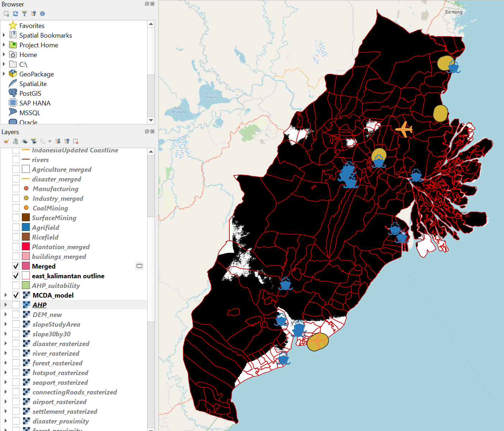Hide the MCDA_model layer
504x431 pixels.
(x=16, y=295)
